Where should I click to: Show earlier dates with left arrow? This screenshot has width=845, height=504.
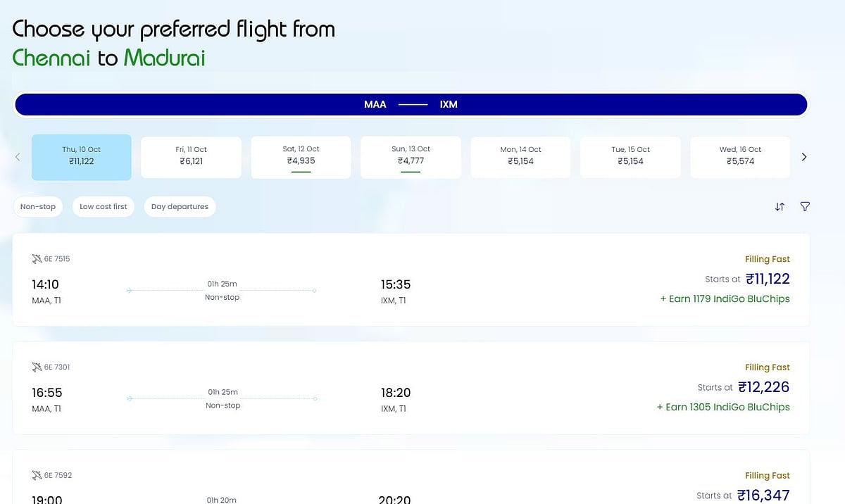tap(18, 157)
